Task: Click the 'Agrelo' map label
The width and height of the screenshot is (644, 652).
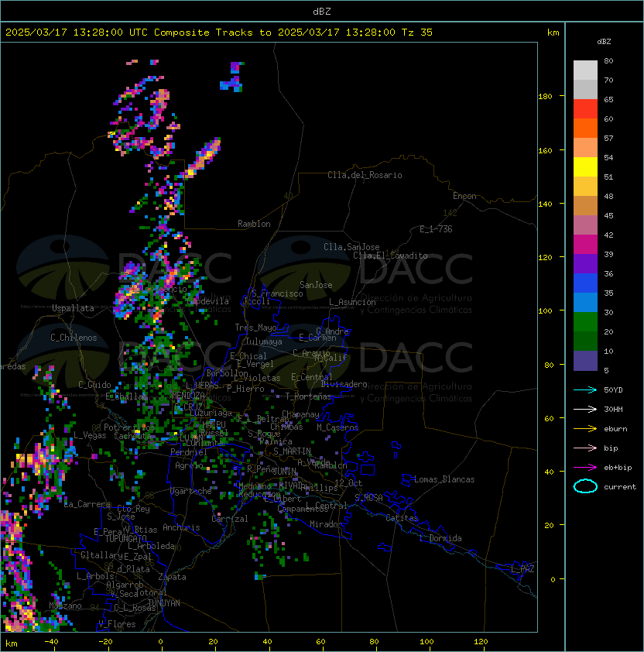Action: (189, 465)
